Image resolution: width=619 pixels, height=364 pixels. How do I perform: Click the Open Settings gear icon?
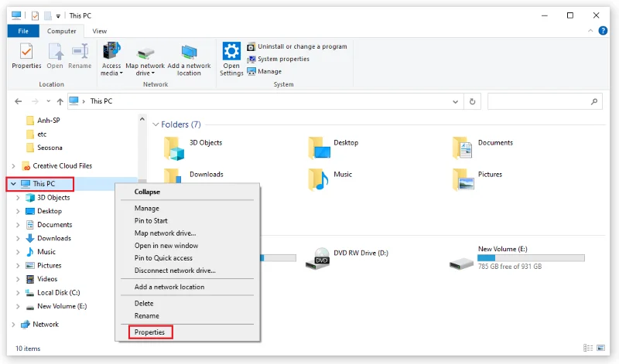tap(231, 51)
